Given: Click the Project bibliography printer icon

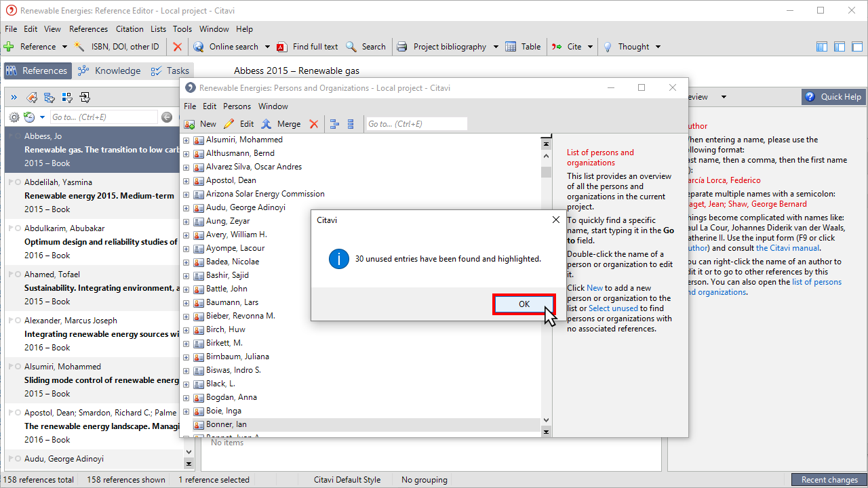Looking at the screenshot, I should point(402,47).
